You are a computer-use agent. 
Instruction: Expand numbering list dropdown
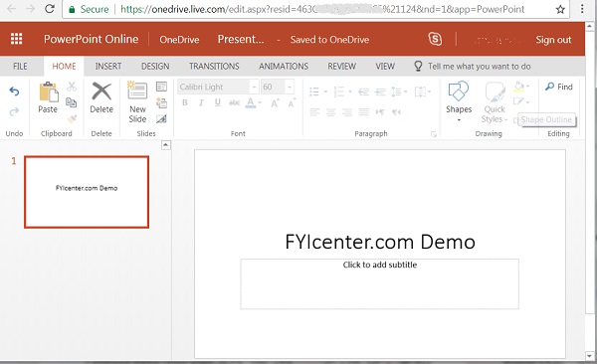[350, 91]
